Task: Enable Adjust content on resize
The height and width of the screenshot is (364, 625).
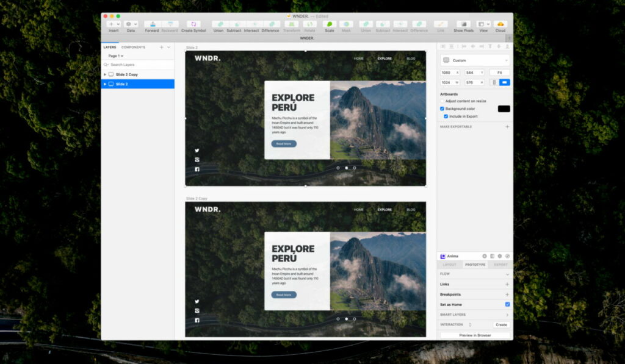Action: pyautogui.click(x=443, y=101)
